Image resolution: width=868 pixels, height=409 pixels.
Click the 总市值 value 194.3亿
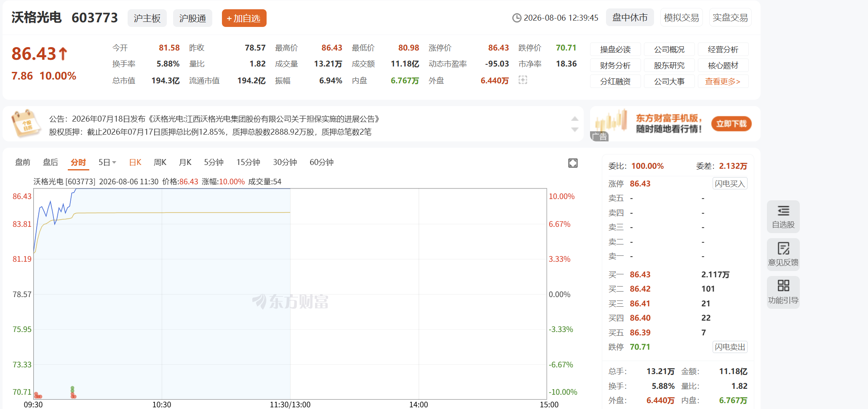coord(166,80)
